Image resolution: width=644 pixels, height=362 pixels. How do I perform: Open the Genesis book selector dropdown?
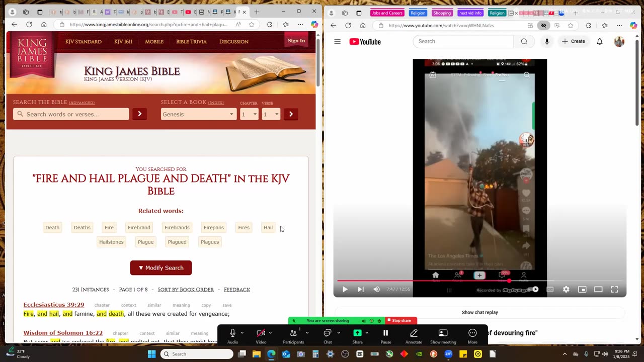(198, 114)
